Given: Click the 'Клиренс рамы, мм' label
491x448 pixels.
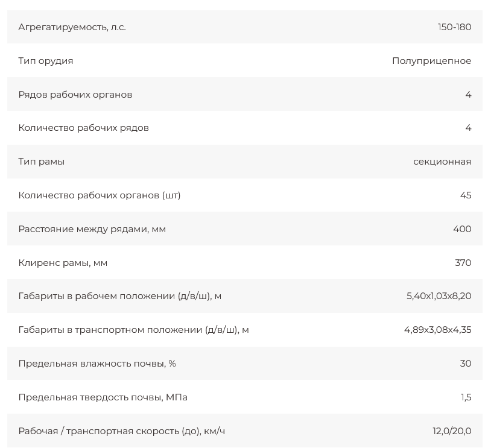Looking at the screenshot, I should pyautogui.click(x=63, y=263).
